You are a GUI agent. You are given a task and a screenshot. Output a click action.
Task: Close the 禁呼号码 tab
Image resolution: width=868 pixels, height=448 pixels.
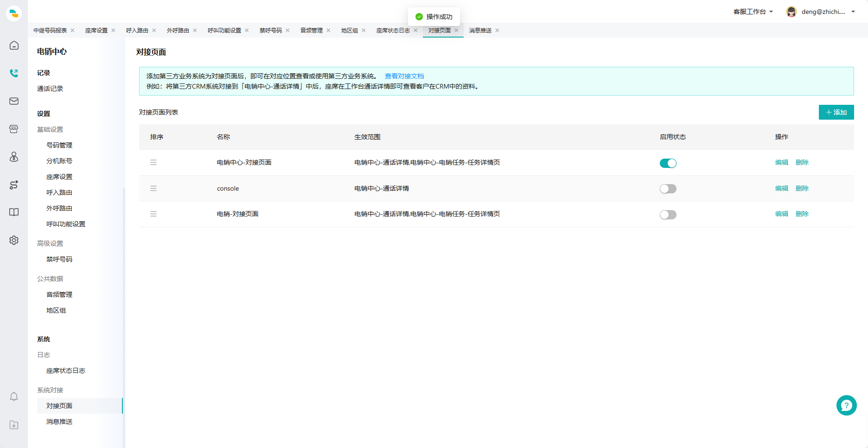click(287, 30)
